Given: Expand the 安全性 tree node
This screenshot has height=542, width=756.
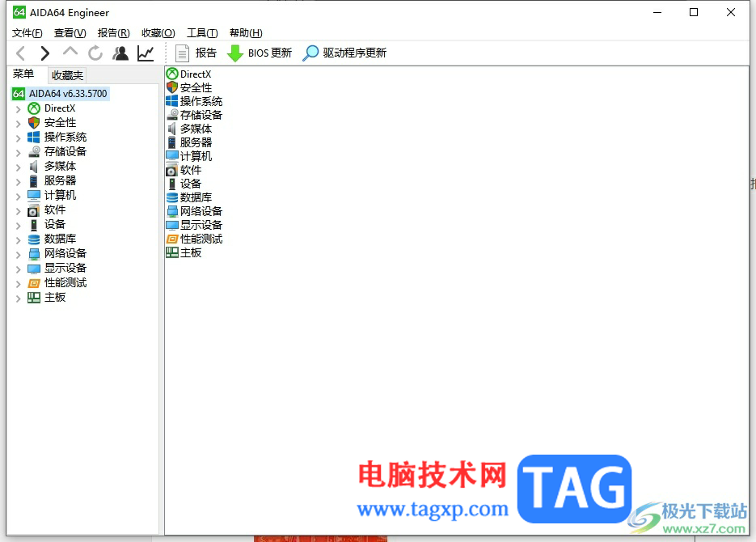Looking at the screenshot, I should (x=19, y=124).
